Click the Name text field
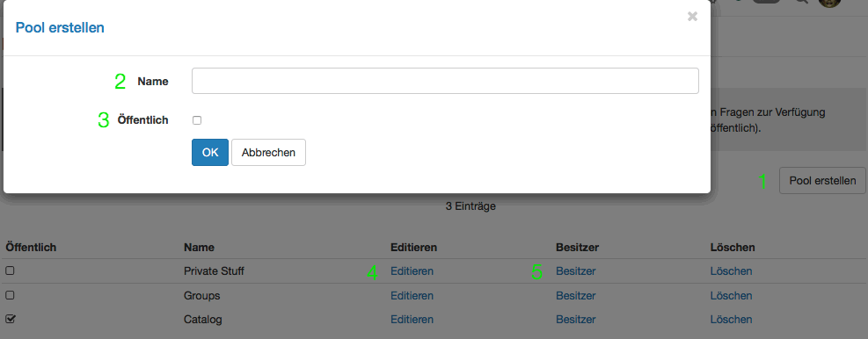 (445, 81)
